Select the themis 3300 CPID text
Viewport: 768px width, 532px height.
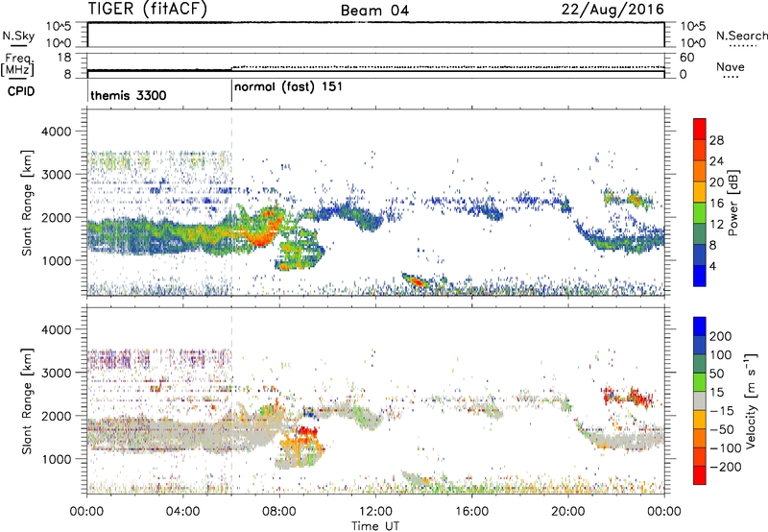coord(129,95)
